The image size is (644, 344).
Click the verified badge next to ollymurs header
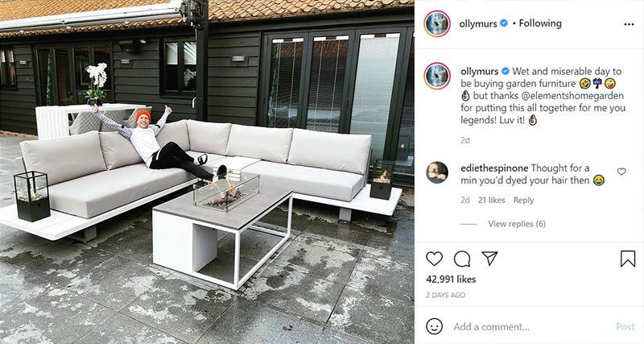point(504,23)
